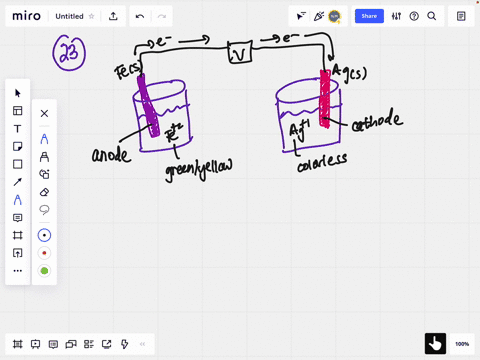Undo the last action
480x360 pixels.
pyautogui.click(x=140, y=16)
